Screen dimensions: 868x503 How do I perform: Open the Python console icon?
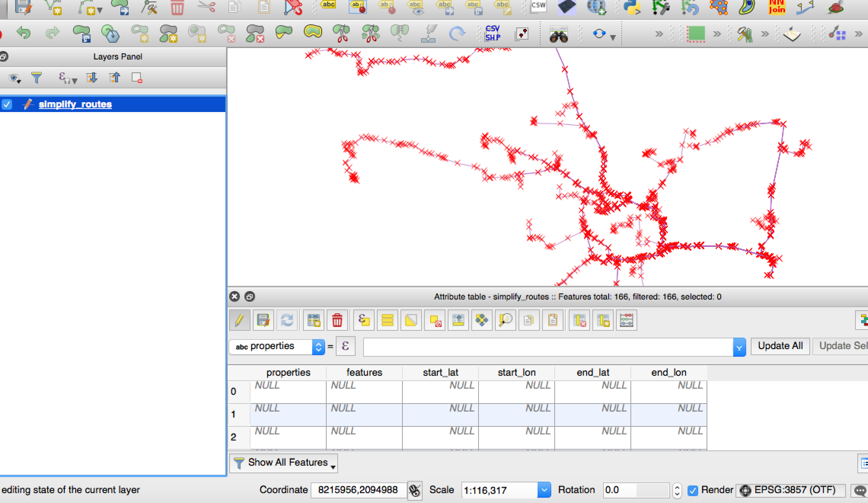632,7
